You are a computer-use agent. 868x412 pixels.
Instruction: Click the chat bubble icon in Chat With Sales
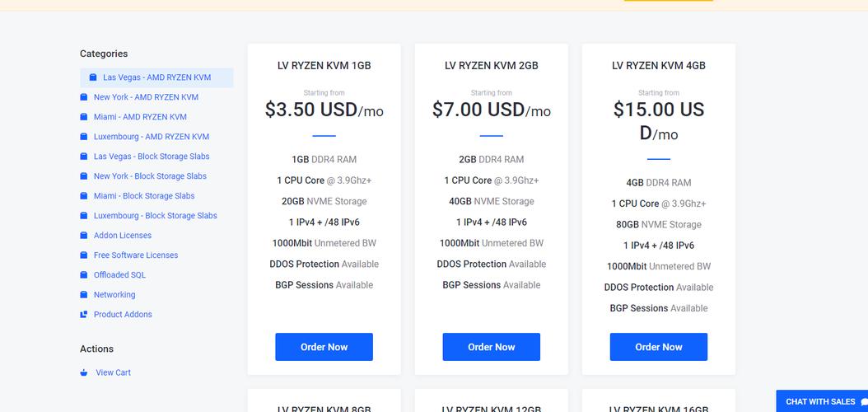[x=864, y=402]
